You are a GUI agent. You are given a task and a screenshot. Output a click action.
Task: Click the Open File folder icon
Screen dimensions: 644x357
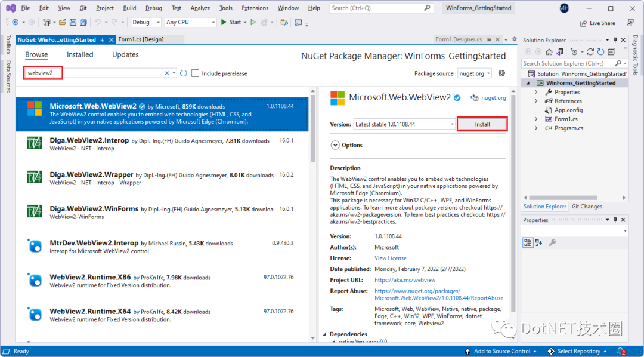click(x=63, y=22)
